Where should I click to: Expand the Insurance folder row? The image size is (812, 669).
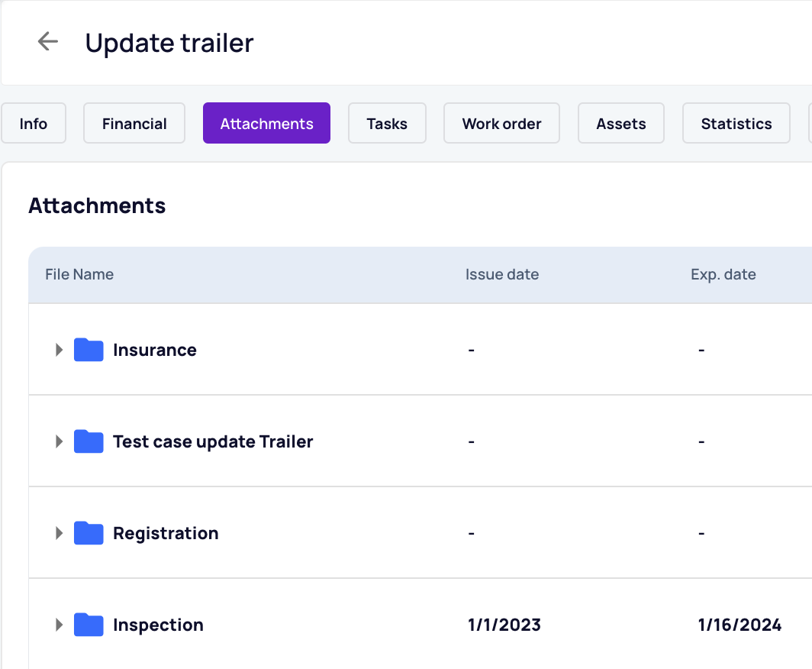[59, 350]
